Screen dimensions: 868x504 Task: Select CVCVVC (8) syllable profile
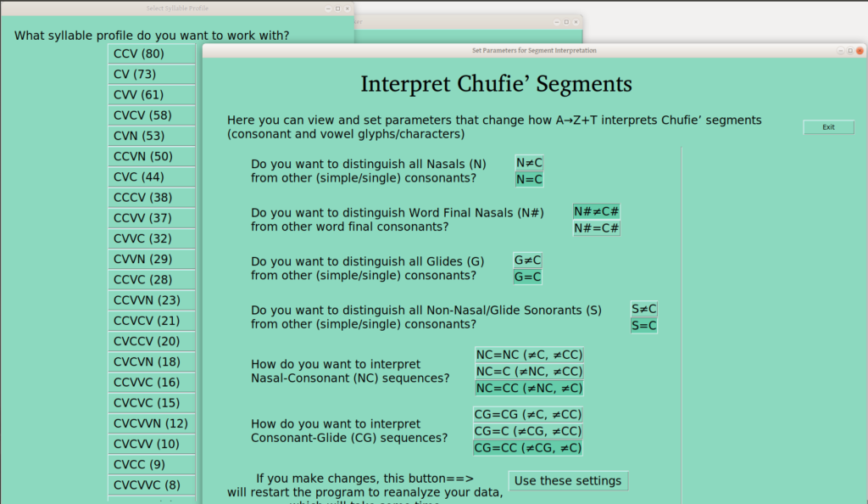click(x=151, y=484)
